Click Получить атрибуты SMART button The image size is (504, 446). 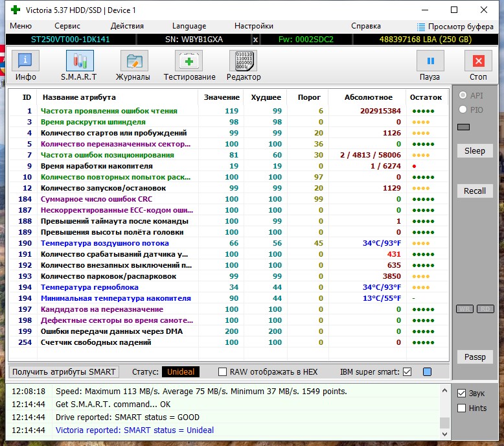point(63,371)
